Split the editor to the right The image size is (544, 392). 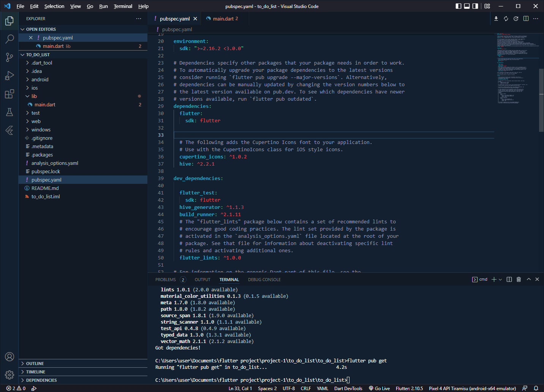(x=526, y=19)
